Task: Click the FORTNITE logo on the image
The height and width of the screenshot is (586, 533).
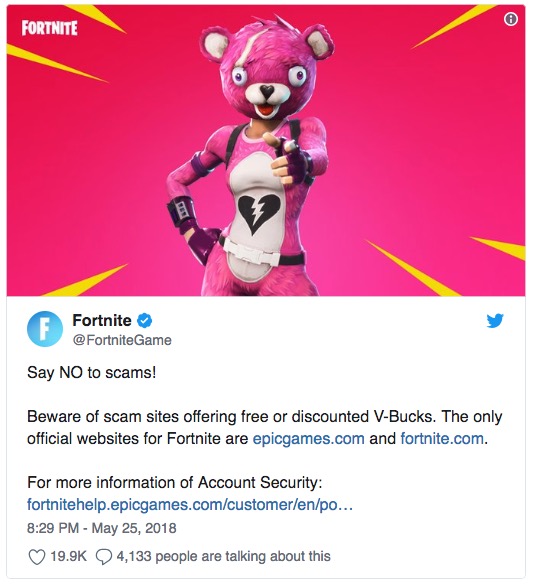Action: (x=49, y=28)
